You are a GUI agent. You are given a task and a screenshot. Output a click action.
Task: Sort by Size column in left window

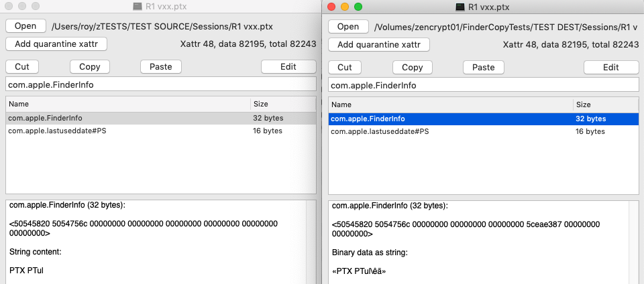(283, 104)
